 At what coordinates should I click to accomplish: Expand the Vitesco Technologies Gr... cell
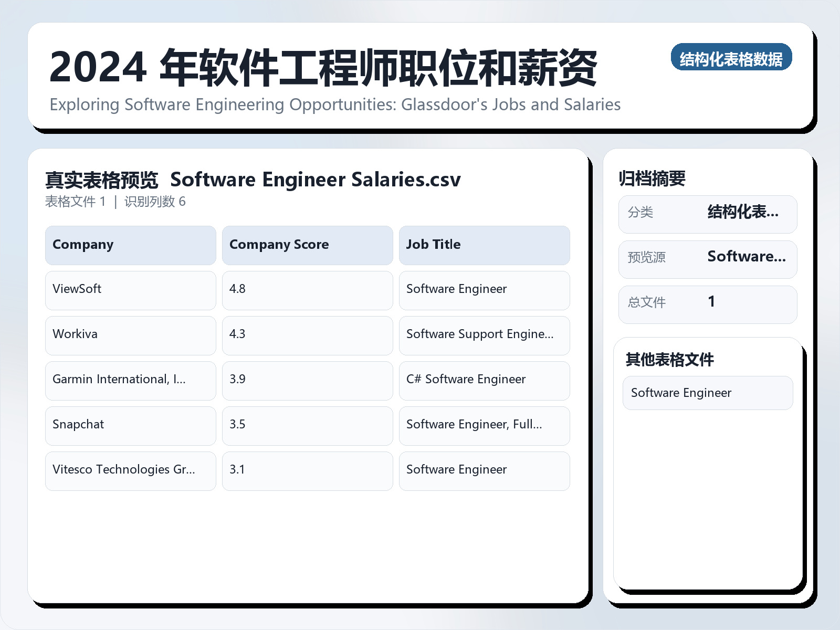(x=130, y=470)
